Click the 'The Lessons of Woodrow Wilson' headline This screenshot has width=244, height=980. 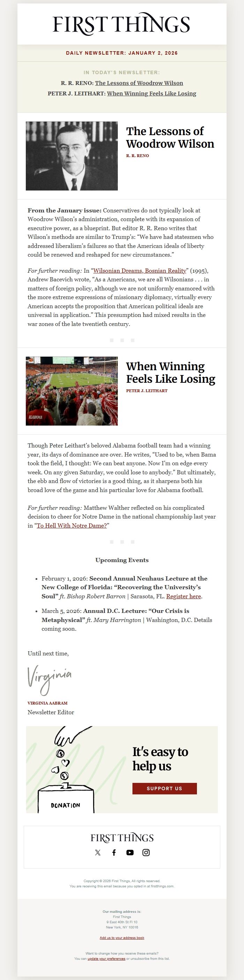point(170,137)
